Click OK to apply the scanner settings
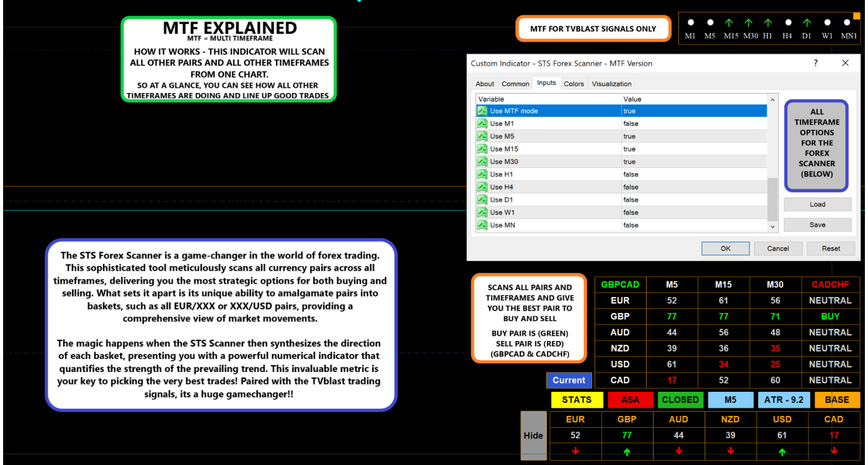Image resolution: width=868 pixels, height=465 pixels. click(x=725, y=248)
